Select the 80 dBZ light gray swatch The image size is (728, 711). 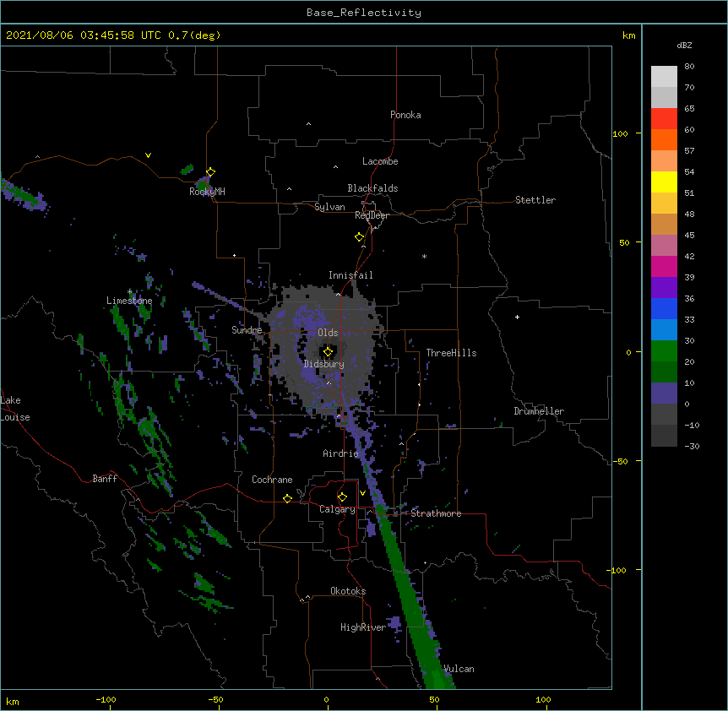pyautogui.click(x=664, y=77)
